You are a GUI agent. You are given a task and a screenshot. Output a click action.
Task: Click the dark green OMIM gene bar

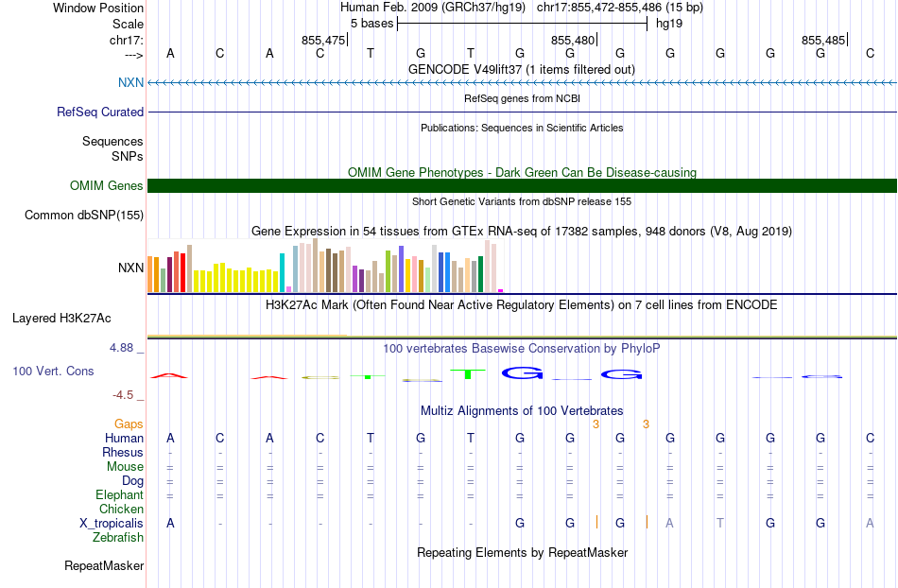pos(522,185)
